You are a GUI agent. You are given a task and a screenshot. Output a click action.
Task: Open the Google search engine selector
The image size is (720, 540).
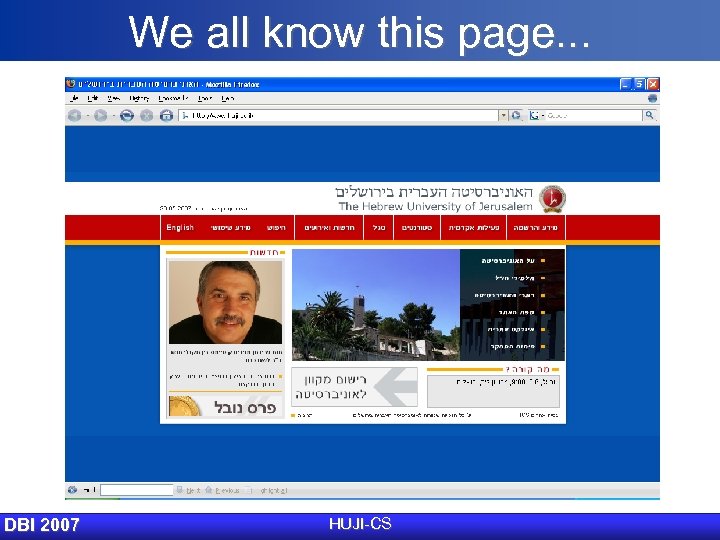click(x=536, y=115)
